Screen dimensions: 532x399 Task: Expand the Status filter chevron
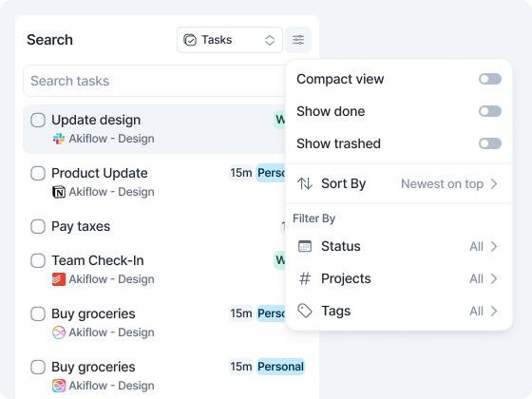494,246
